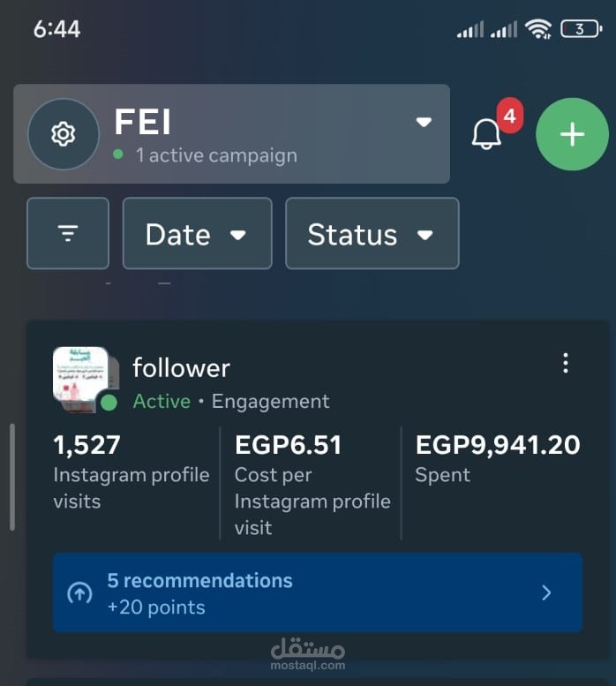Tap the cellular signal bars icon

470,30
